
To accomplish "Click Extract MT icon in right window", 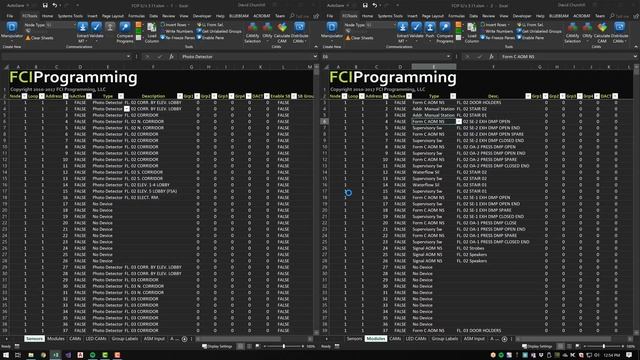I will (402, 27).
